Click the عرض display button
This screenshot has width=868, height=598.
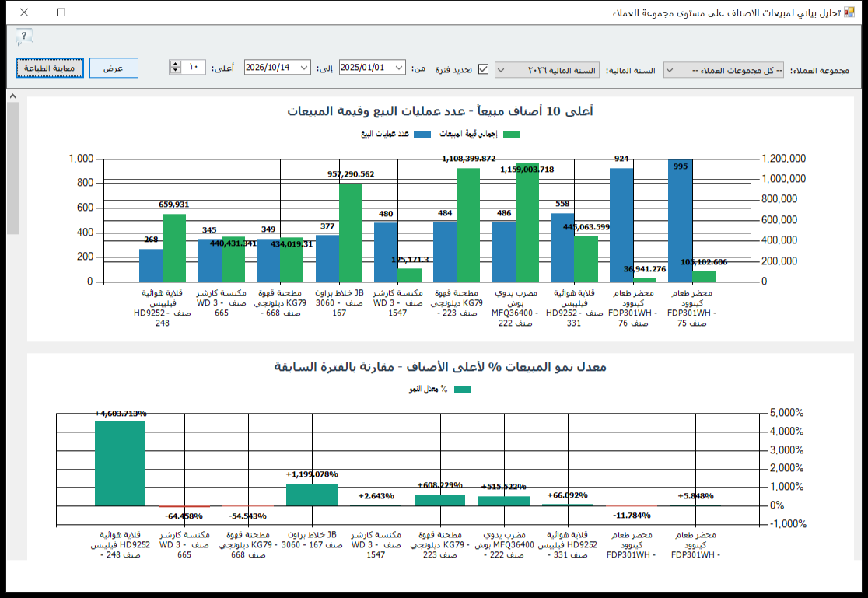114,68
